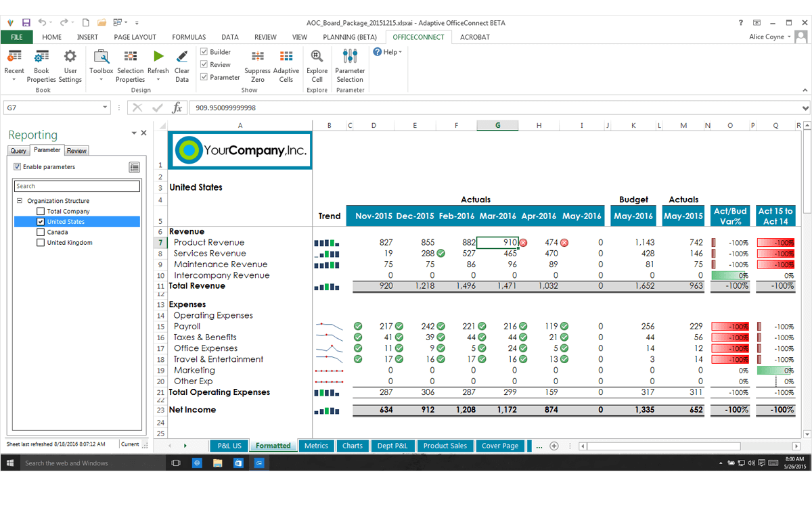Open the Cover Page sheet

point(500,446)
